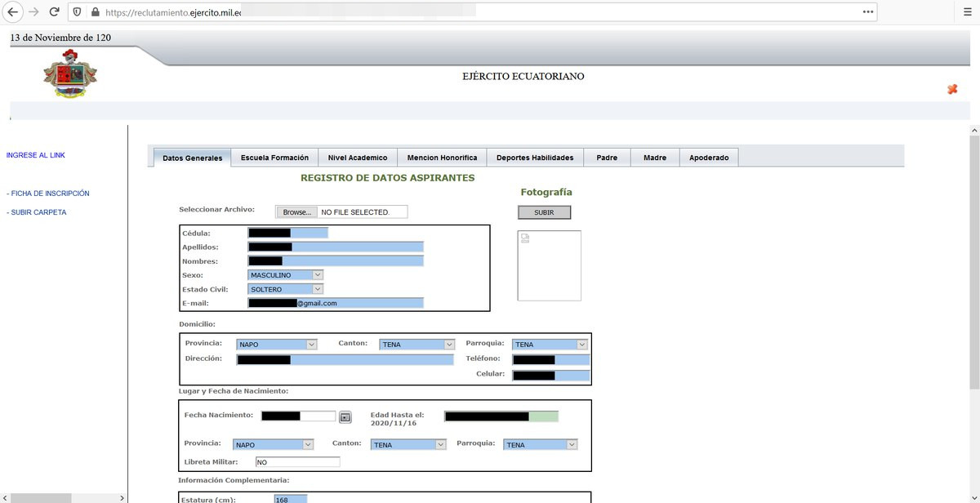The image size is (980, 503).
Task: Open the Fecha Nacimiento calendar picker
Action: pyautogui.click(x=345, y=416)
